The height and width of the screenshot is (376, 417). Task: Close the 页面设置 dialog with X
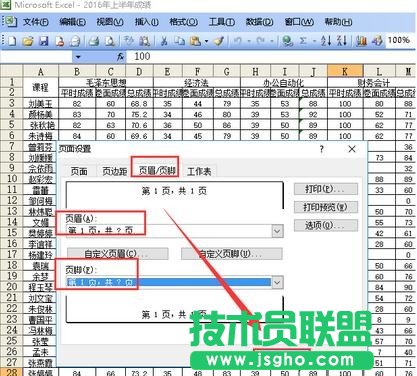352,149
